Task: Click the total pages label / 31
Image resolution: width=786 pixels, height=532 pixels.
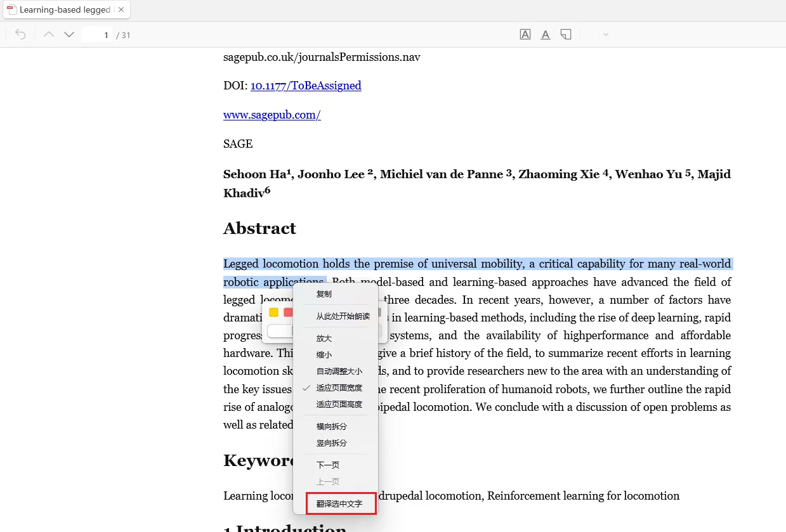Action: click(123, 35)
